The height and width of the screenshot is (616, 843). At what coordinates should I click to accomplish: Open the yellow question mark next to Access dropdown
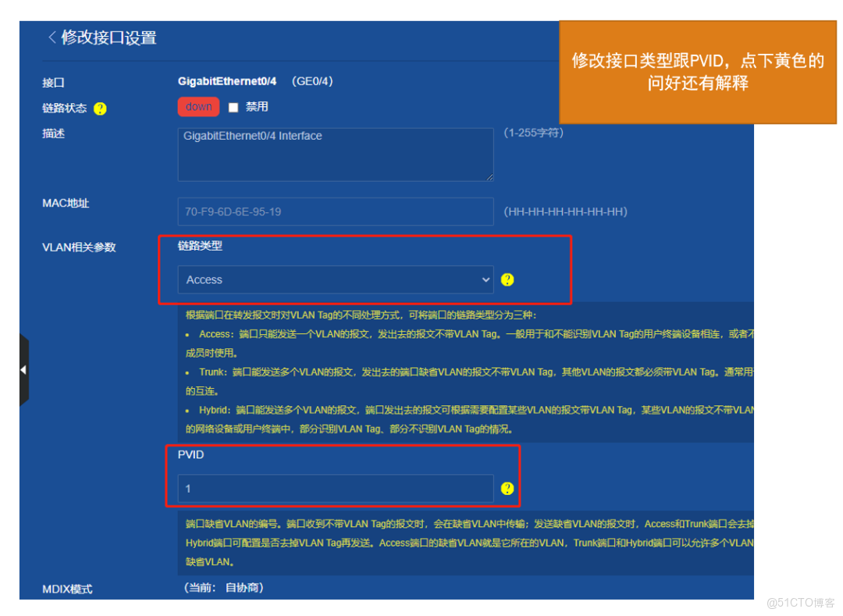507,280
